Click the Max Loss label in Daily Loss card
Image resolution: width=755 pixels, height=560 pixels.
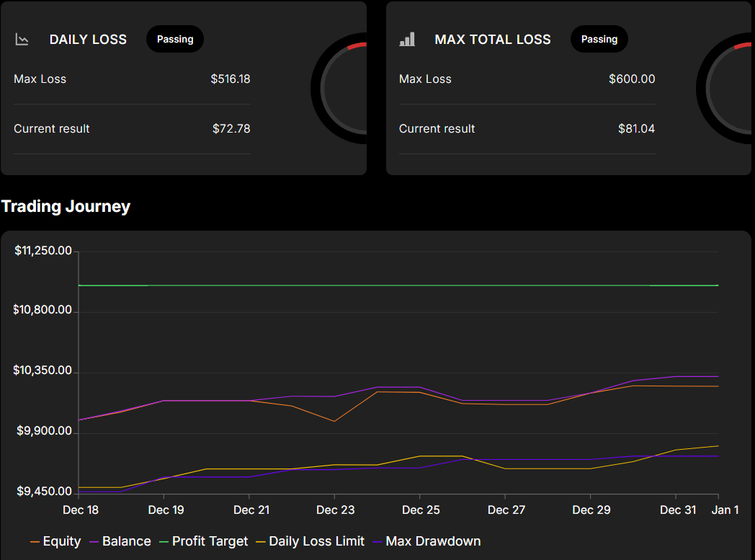click(x=40, y=79)
